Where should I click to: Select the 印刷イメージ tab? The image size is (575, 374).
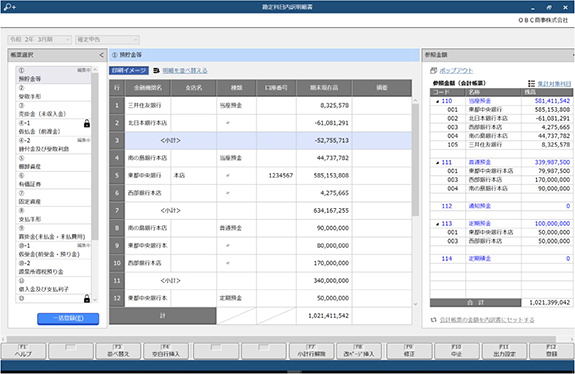click(129, 70)
